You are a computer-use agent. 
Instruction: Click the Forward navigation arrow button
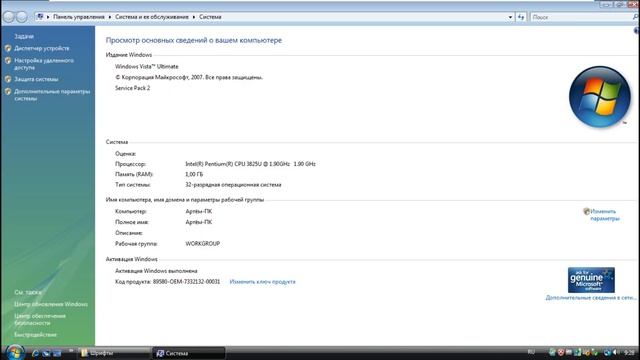22,17
